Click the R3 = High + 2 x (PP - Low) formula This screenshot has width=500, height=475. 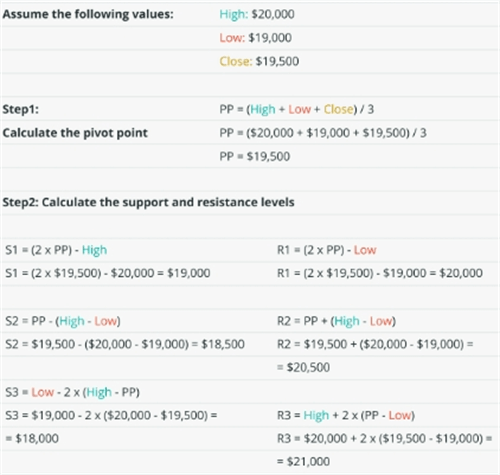pyautogui.click(x=346, y=416)
